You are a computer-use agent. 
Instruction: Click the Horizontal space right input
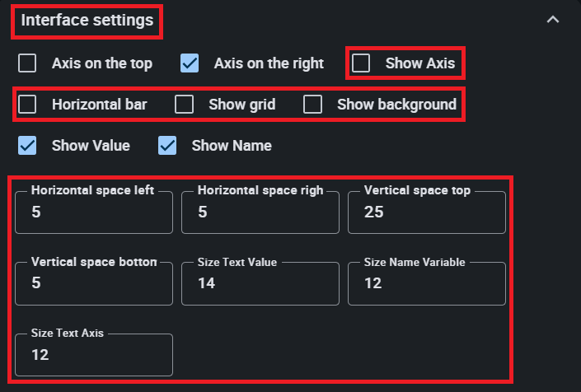(260, 213)
